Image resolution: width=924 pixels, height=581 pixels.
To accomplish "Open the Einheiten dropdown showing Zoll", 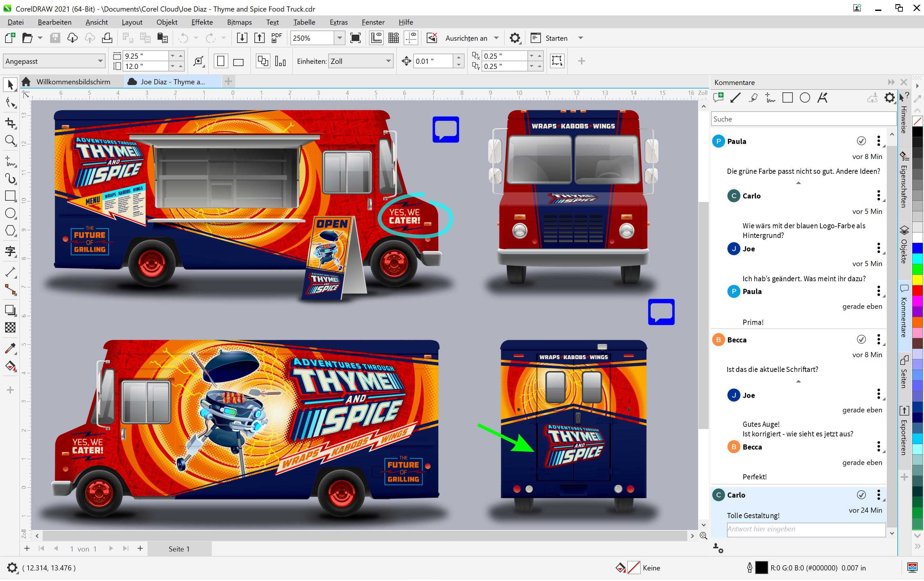I will (x=388, y=61).
